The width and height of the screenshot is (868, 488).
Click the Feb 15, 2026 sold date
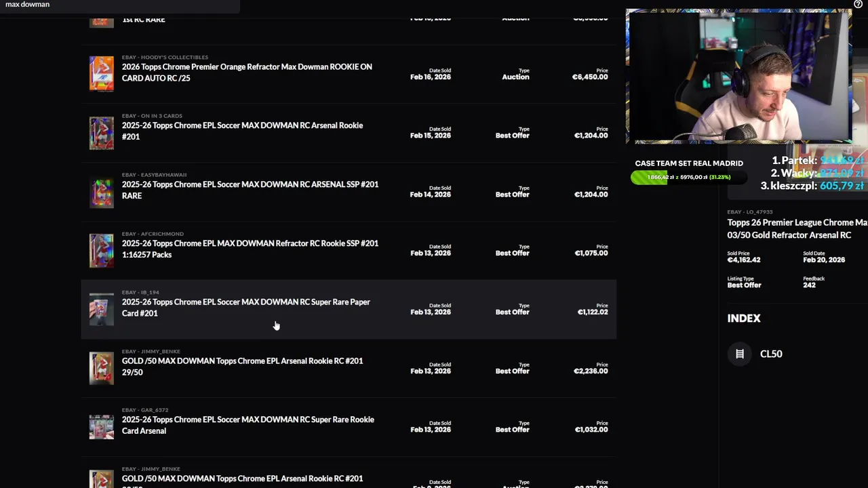(430, 136)
